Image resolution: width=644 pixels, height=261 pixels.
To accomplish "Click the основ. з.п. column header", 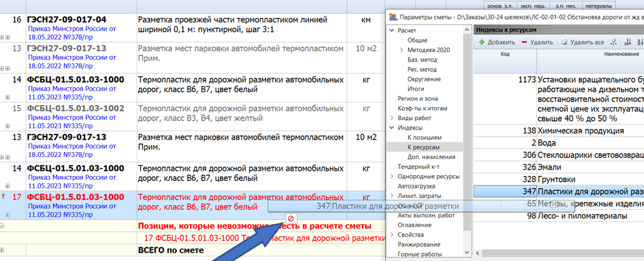I will pos(500,6).
